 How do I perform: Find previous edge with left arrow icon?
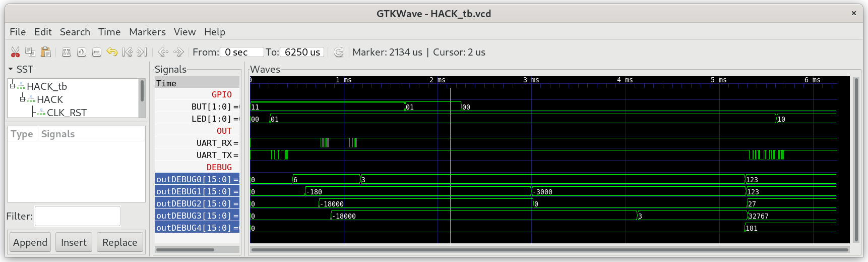[163, 52]
